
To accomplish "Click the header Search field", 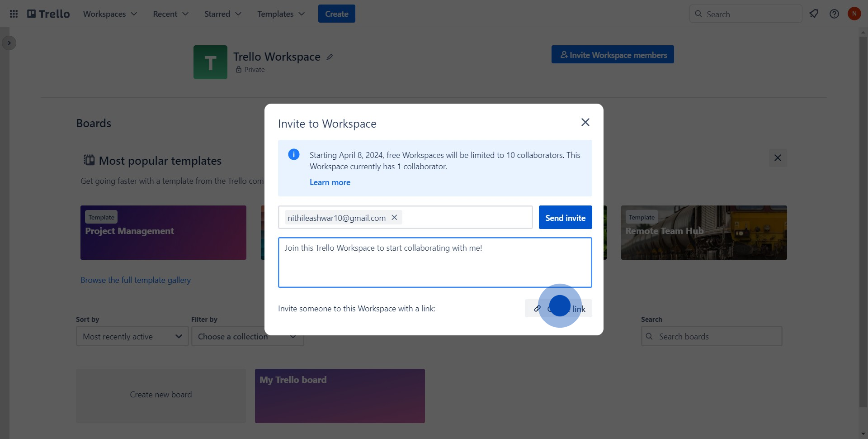I will [x=745, y=14].
